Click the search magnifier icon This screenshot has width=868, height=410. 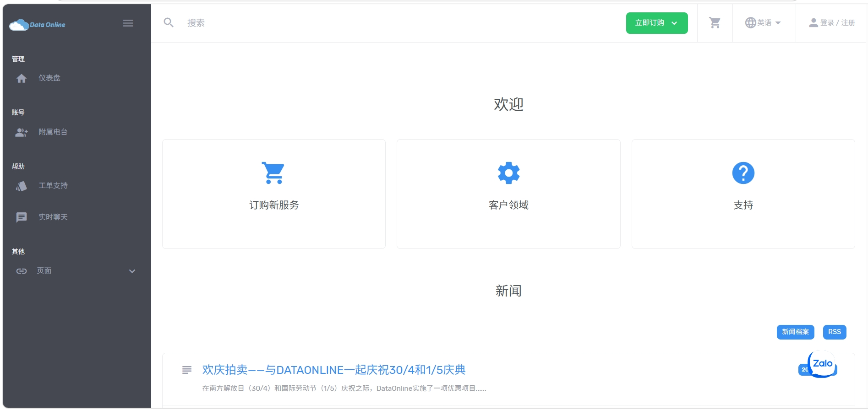[169, 22]
